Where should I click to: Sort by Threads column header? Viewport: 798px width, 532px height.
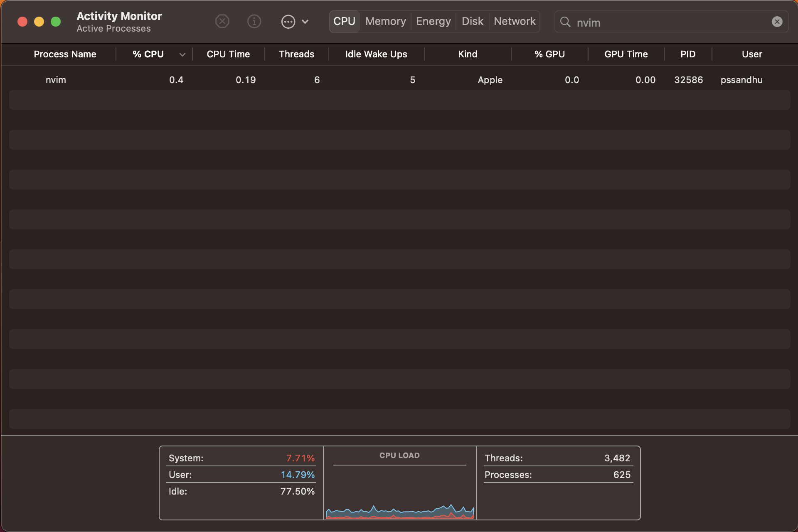[296, 54]
